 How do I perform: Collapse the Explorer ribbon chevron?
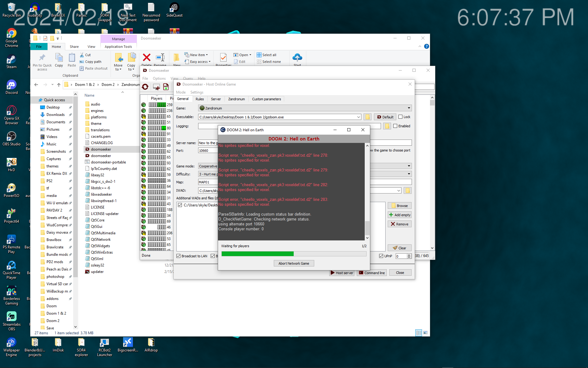pyautogui.click(x=420, y=46)
